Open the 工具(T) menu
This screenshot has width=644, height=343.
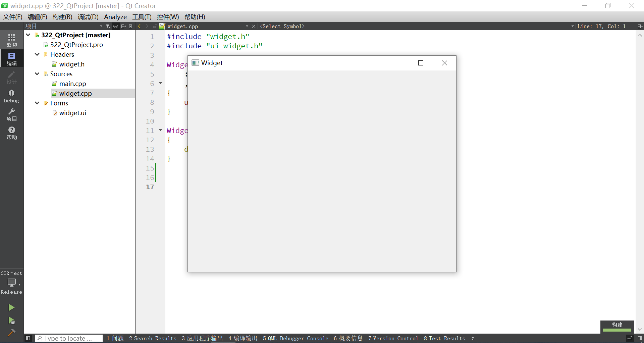point(142,17)
